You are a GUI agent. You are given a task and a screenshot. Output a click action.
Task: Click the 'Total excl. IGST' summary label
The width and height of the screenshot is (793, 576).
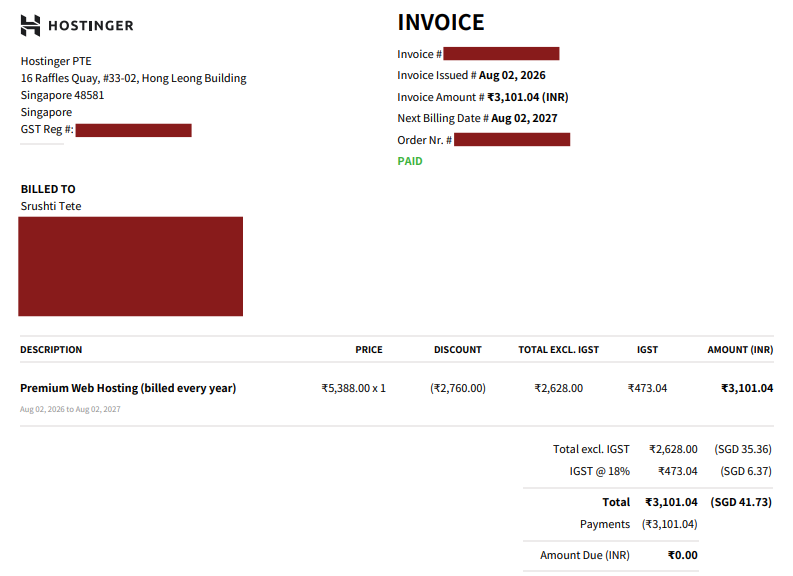591,449
